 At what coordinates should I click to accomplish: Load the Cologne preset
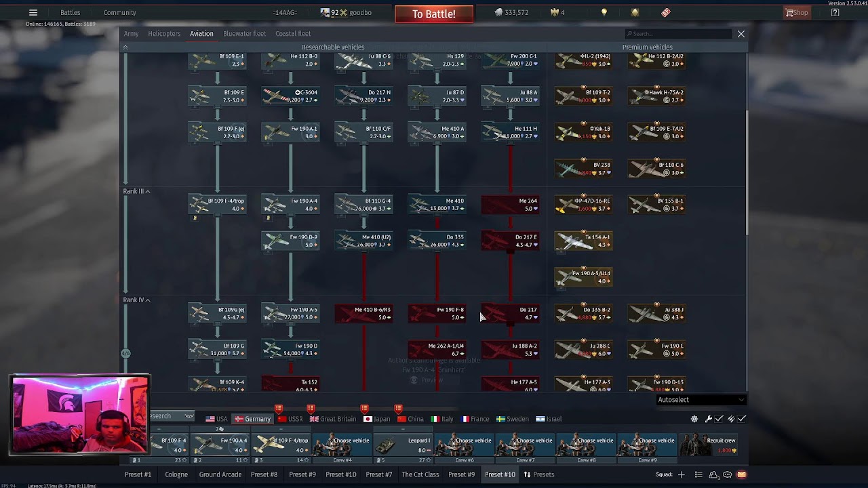pyautogui.click(x=176, y=474)
